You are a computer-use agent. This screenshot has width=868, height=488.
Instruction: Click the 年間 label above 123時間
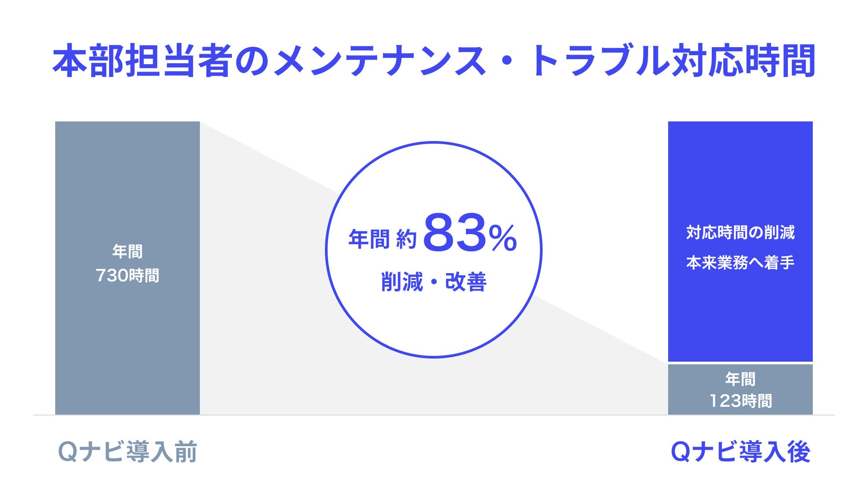pos(740,379)
